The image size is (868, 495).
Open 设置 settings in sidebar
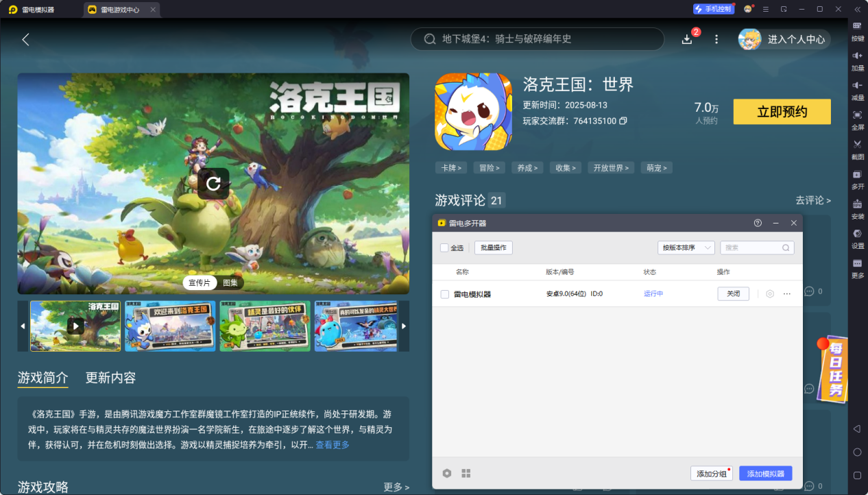click(857, 239)
